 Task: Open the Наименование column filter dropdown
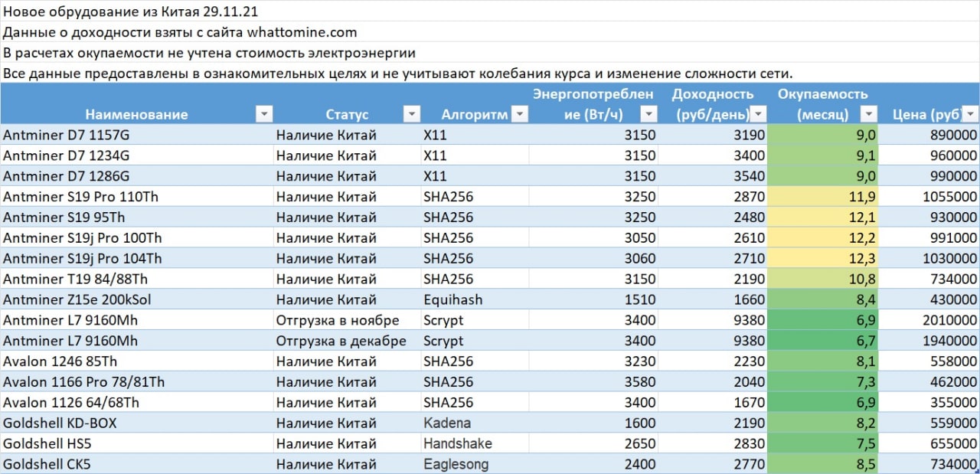264,114
